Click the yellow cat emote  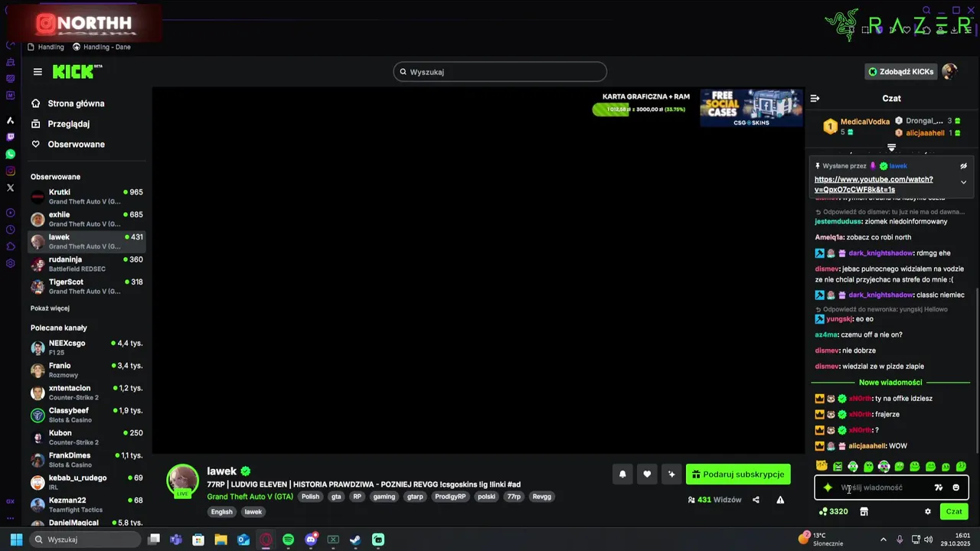click(x=822, y=466)
